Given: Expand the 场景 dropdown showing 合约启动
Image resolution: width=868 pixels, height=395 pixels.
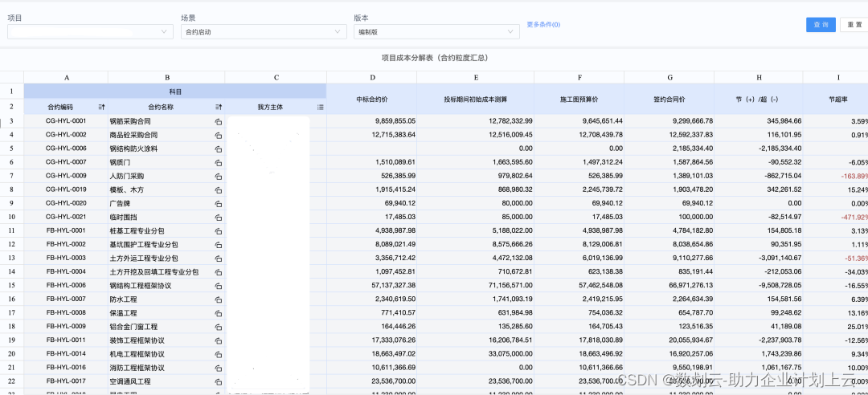Looking at the screenshot, I should pyautogui.click(x=264, y=32).
